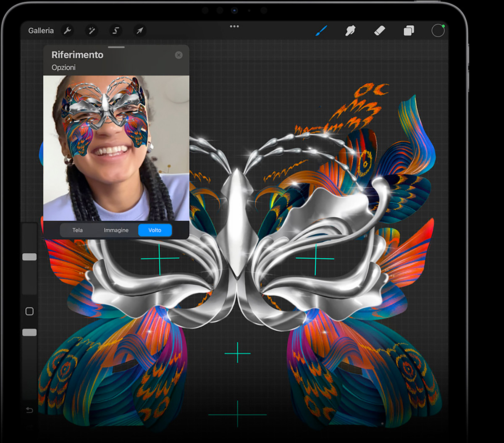Open Opzioni in Riferimento panel

pos(63,67)
